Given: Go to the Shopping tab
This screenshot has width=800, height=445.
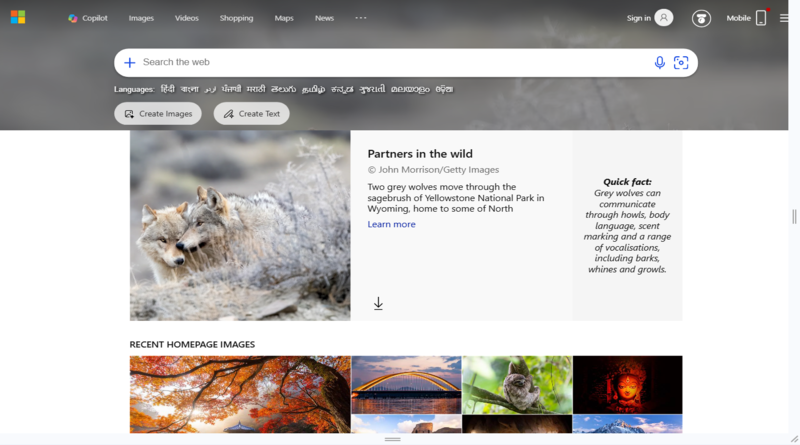Looking at the screenshot, I should [236, 18].
